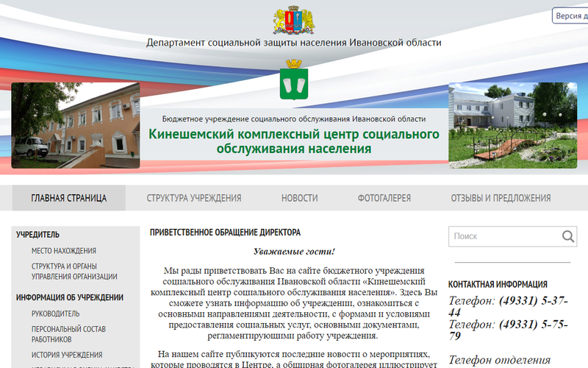Click the magnifying glass search icon
This screenshot has height=368, width=588.
[568, 236]
